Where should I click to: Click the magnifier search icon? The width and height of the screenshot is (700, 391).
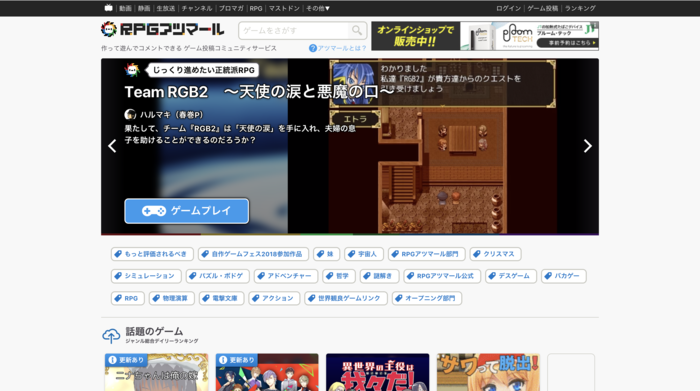(x=357, y=30)
